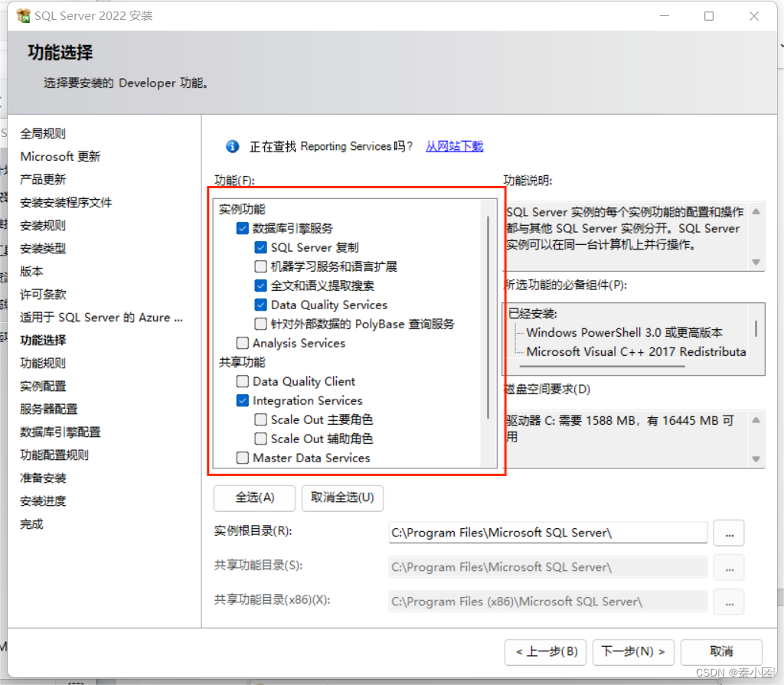Select the 功能规则 step

coord(43,364)
